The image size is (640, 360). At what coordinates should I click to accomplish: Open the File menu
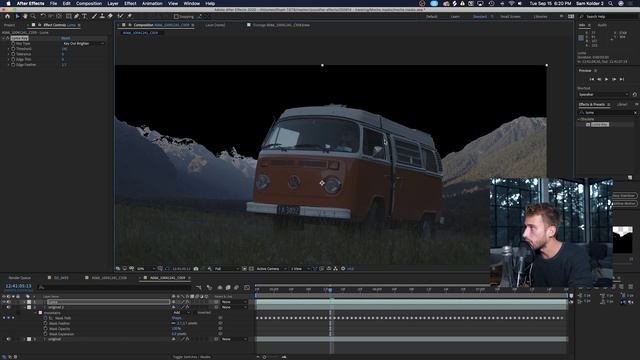click(53, 3)
